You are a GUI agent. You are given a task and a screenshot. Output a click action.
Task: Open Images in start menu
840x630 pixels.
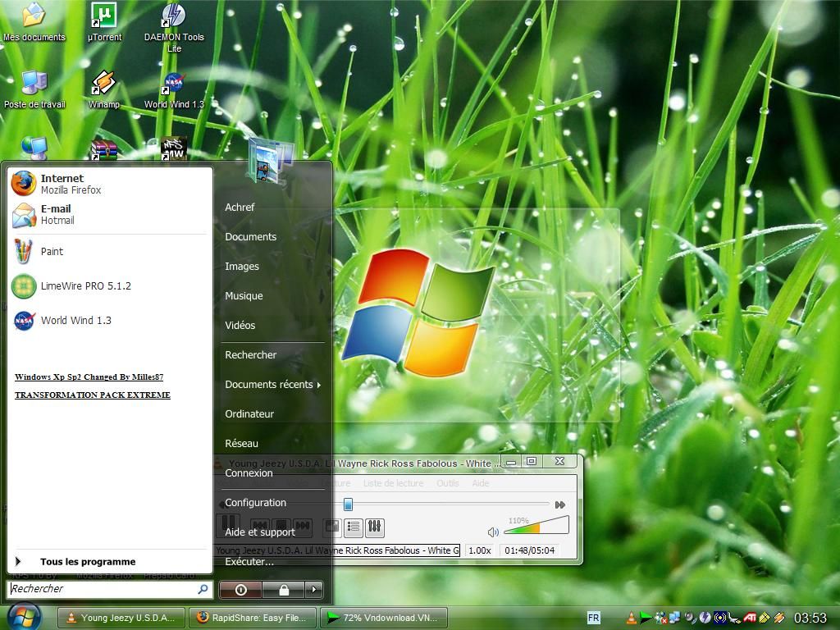(x=242, y=266)
